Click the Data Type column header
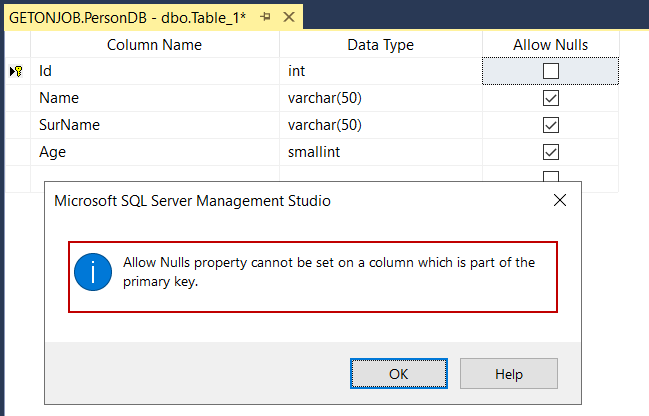 click(380, 45)
